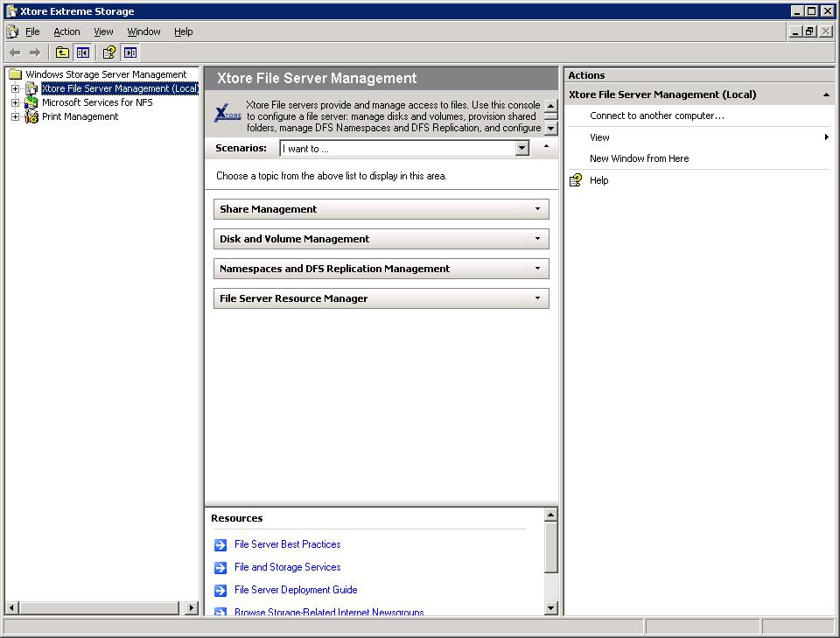Click the Xtore logo in description area
840x638 pixels.
227,113
